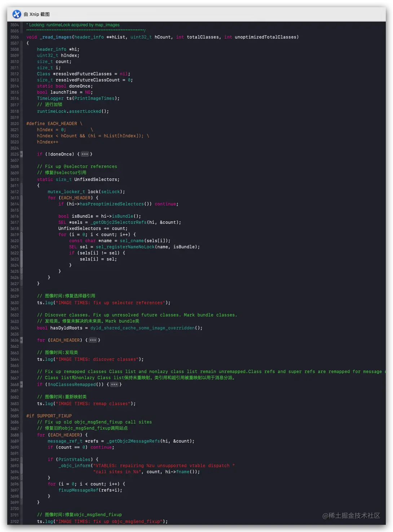Click gutter fold marker at line 3668
The width and height of the screenshot is (393, 532).
click(21, 385)
